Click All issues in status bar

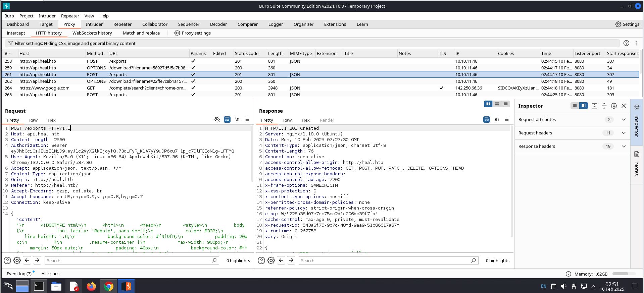(50, 274)
